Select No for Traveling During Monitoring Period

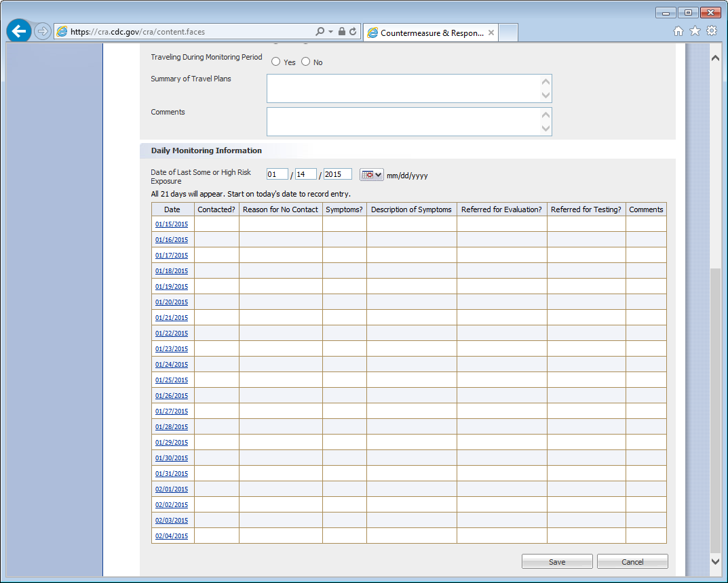306,62
